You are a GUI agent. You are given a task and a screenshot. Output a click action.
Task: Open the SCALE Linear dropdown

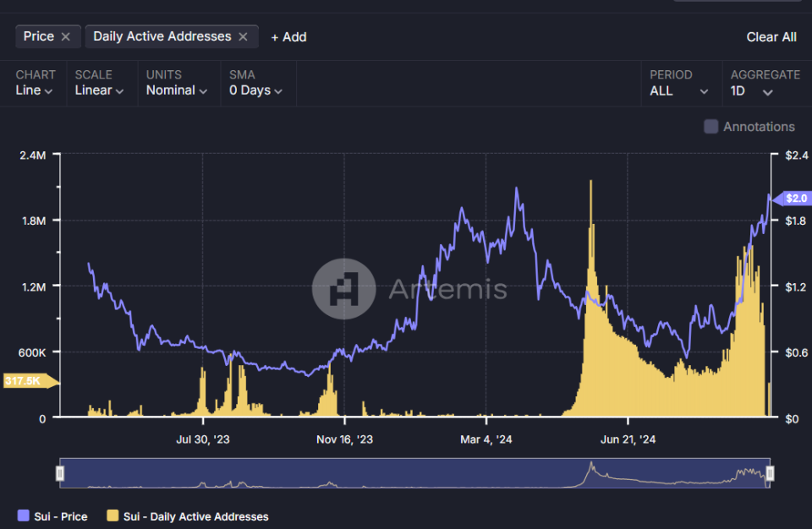pos(99,90)
